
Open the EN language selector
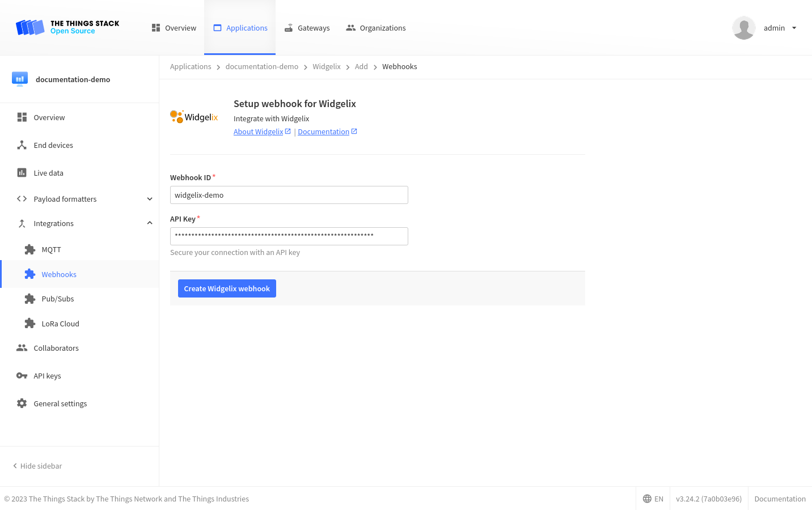click(653, 499)
